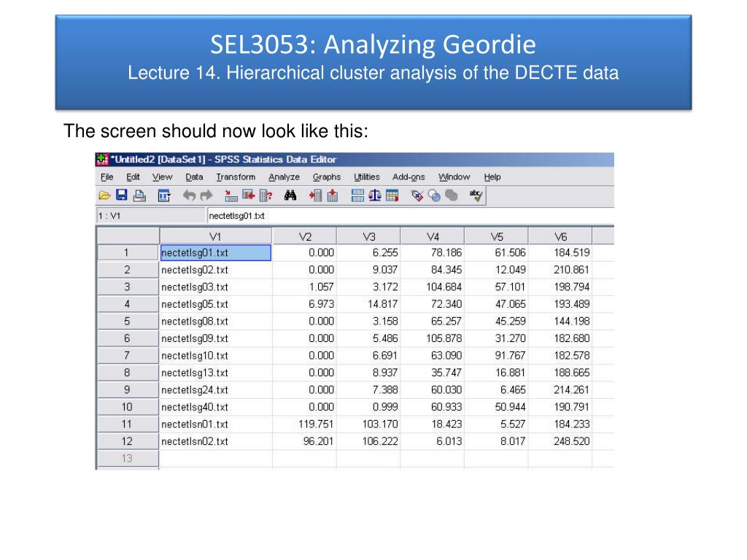Viewport: 747px width, 560px height.
Task: Click the Use variable sets icon
Action: coord(434,195)
